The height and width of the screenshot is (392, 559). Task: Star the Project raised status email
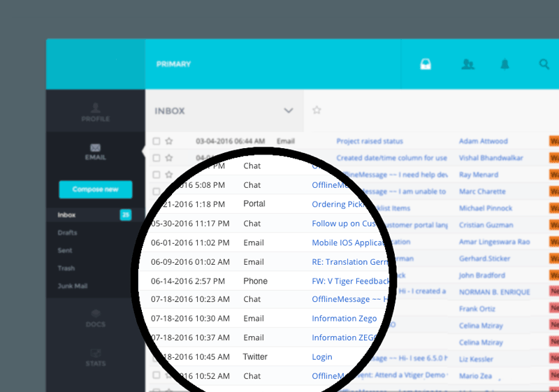click(x=169, y=141)
